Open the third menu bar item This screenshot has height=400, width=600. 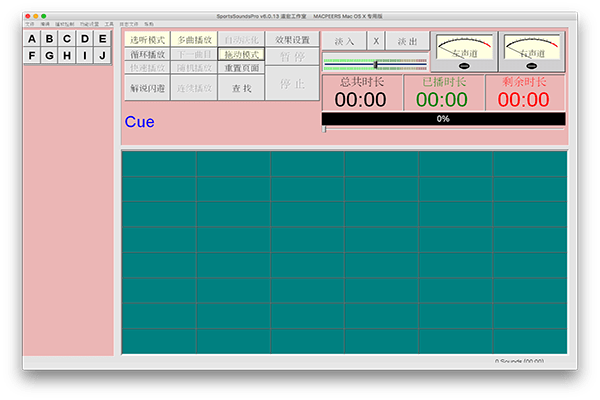(x=65, y=24)
